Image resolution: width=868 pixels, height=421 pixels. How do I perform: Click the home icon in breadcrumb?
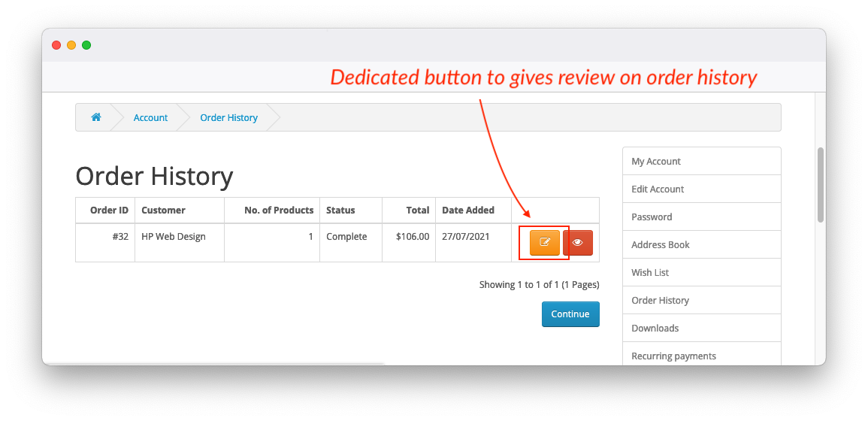(x=96, y=117)
